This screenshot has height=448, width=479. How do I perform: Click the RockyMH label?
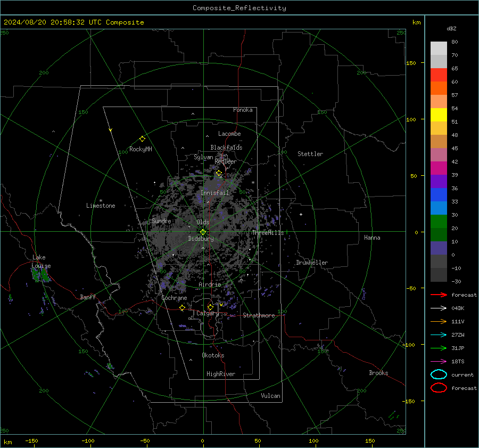(x=141, y=149)
